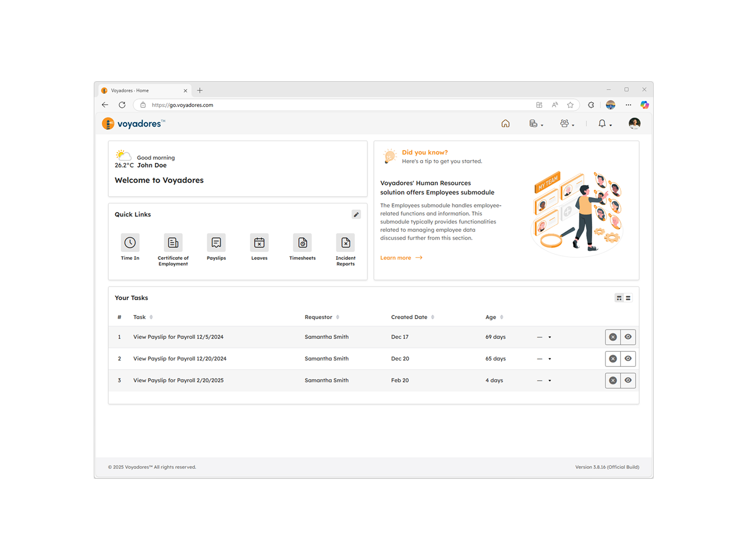Open the Timesheets quick link

point(302,247)
